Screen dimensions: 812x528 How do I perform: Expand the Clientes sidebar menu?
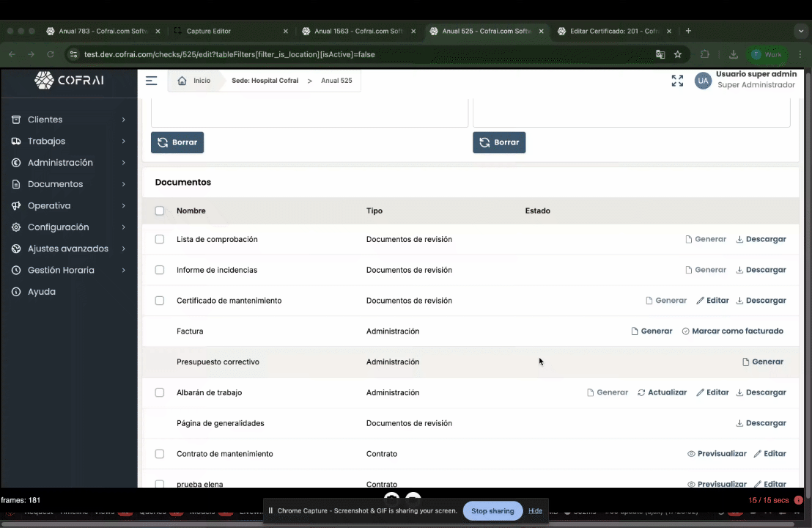pos(68,120)
